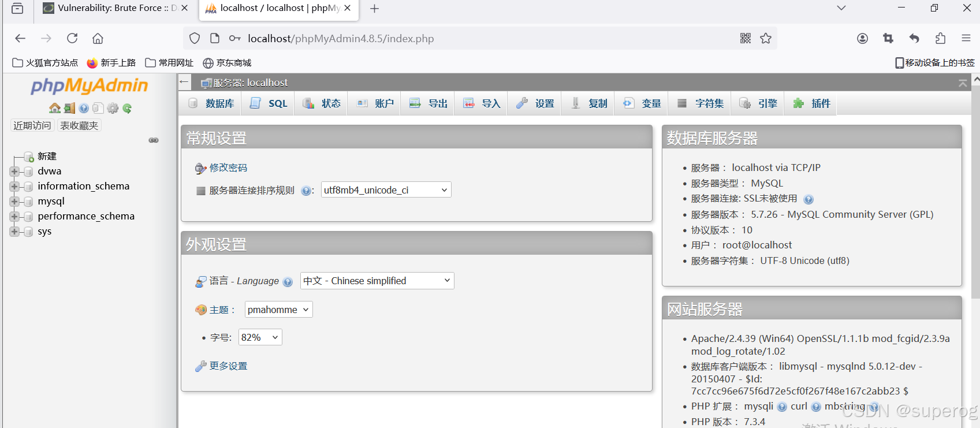
Task: Open the 复制 tab
Action: click(588, 103)
